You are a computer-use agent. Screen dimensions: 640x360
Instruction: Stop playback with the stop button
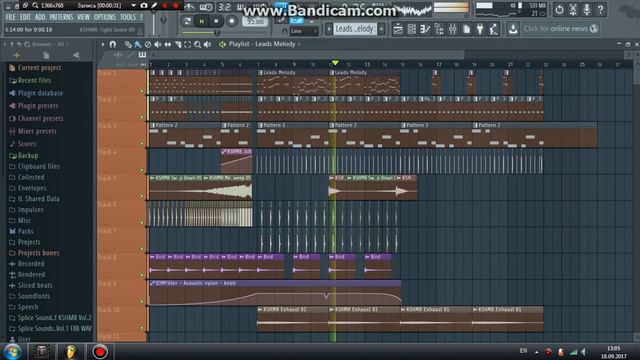coord(216,21)
